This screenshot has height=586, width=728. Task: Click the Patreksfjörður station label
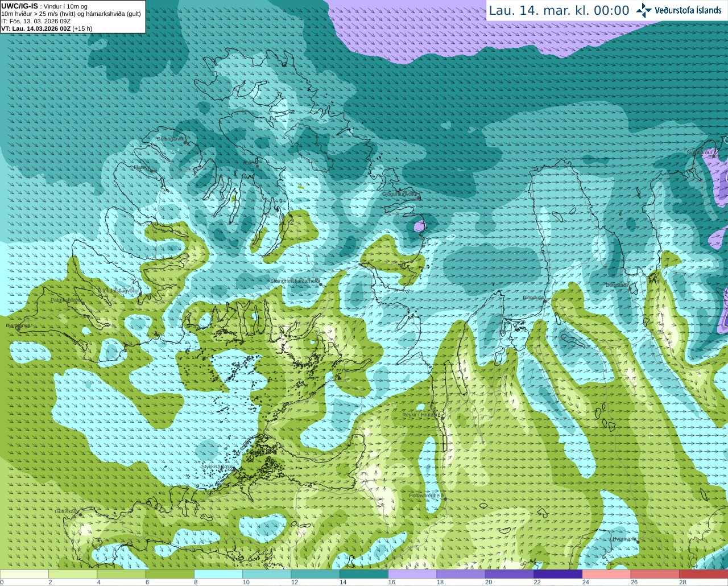click(x=66, y=299)
